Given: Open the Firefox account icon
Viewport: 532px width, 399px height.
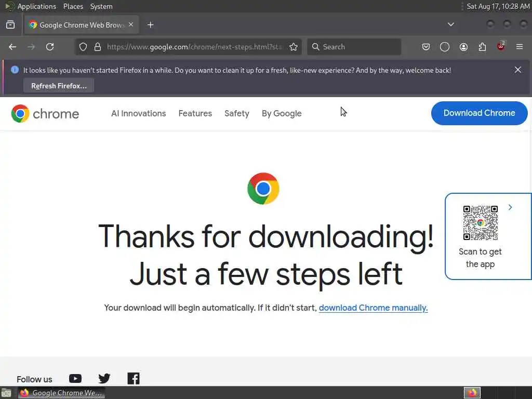Looking at the screenshot, I should click(463, 47).
